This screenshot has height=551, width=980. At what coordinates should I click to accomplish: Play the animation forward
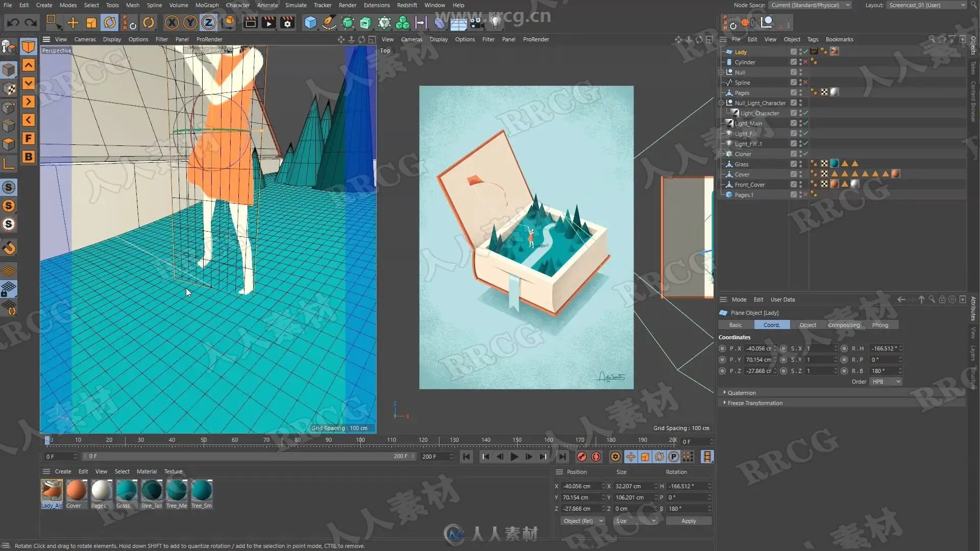pos(514,457)
